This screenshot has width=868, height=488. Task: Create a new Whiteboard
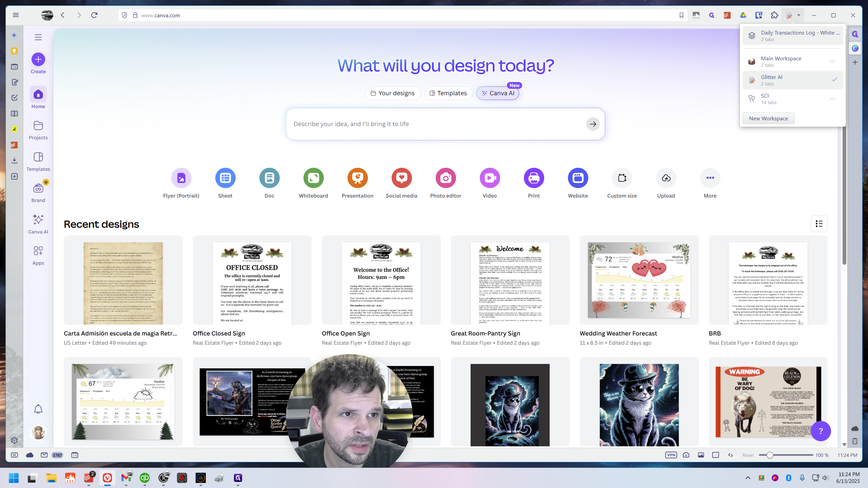pyautogui.click(x=313, y=183)
